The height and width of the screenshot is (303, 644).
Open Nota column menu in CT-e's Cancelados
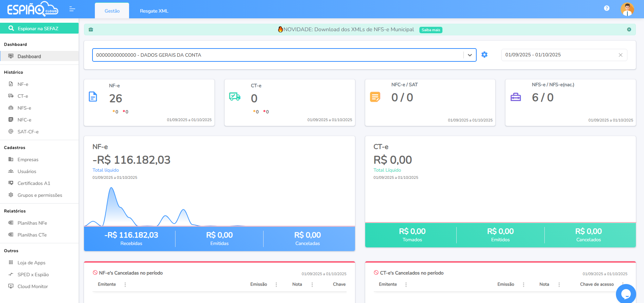(x=559, y=285)
